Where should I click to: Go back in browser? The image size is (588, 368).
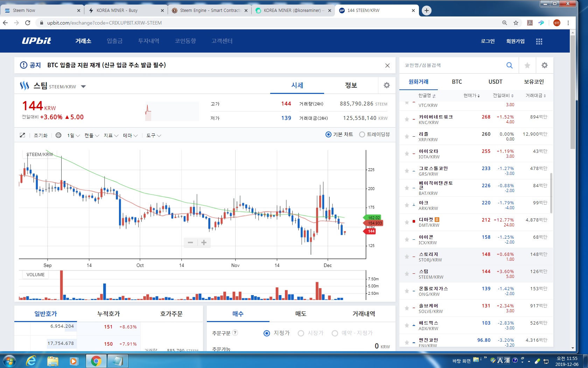5,23
